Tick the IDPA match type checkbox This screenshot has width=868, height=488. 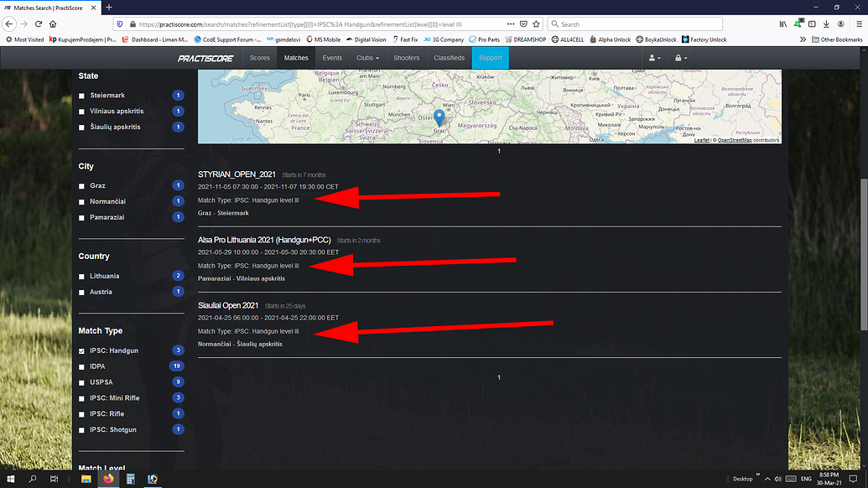[x=82, y=366]
